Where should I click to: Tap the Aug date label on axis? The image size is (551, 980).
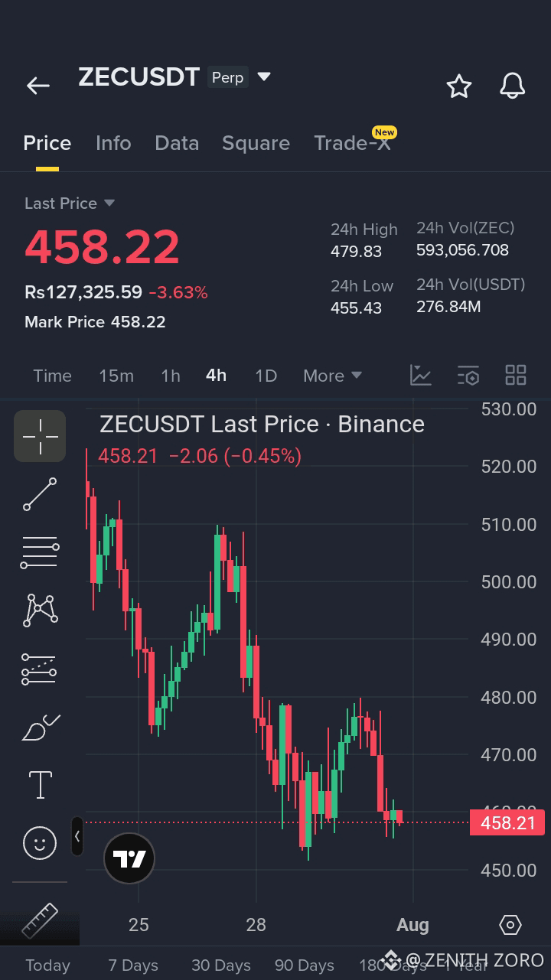click(x=412, y=925)
